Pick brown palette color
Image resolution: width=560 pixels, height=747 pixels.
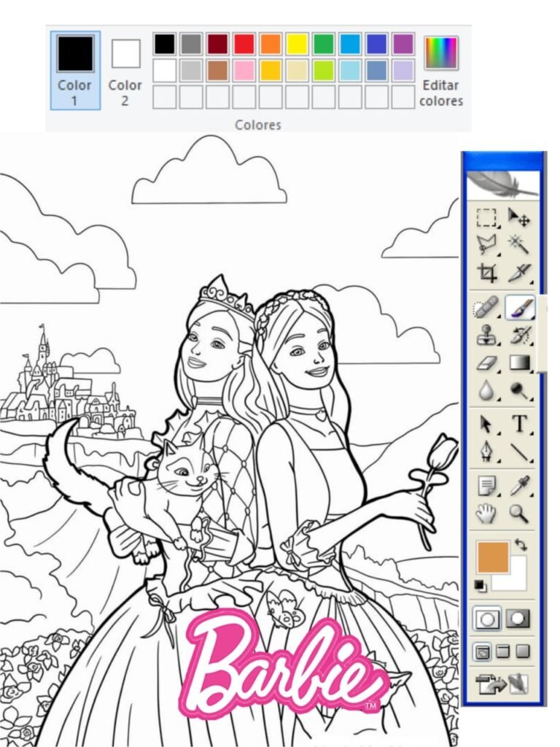(217, 70)
